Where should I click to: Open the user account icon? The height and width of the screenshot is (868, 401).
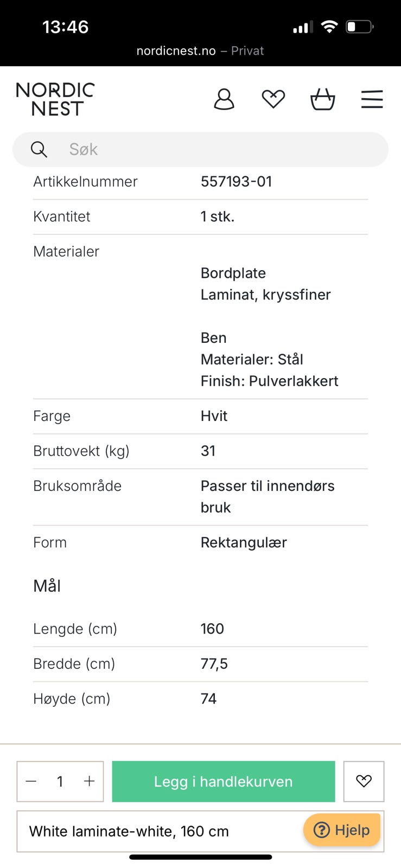(224, 99)
